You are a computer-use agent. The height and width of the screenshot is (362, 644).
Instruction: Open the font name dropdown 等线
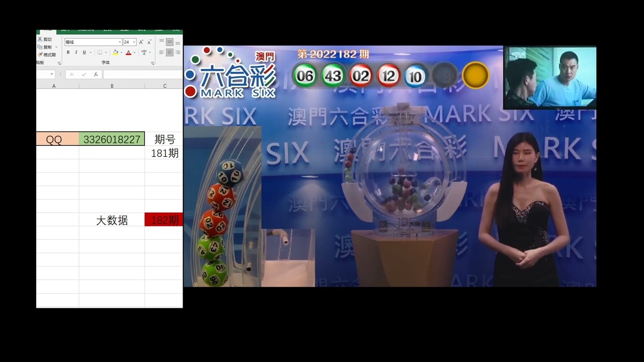pyautogui.click(x=120, y=42)
